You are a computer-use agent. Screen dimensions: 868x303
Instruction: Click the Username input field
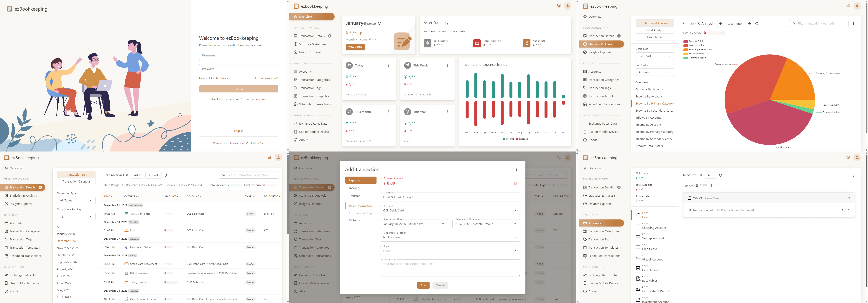pyautogui.click(x=239, y=55)
